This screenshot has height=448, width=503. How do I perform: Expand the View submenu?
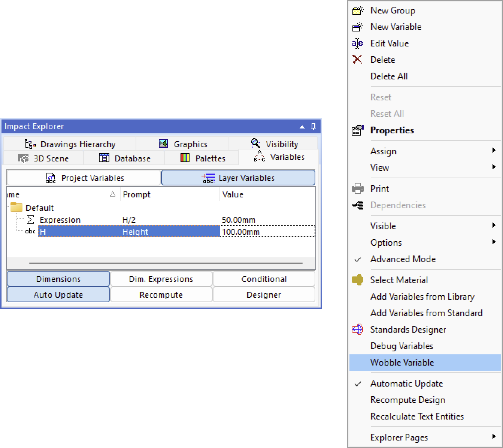(425, 168)
